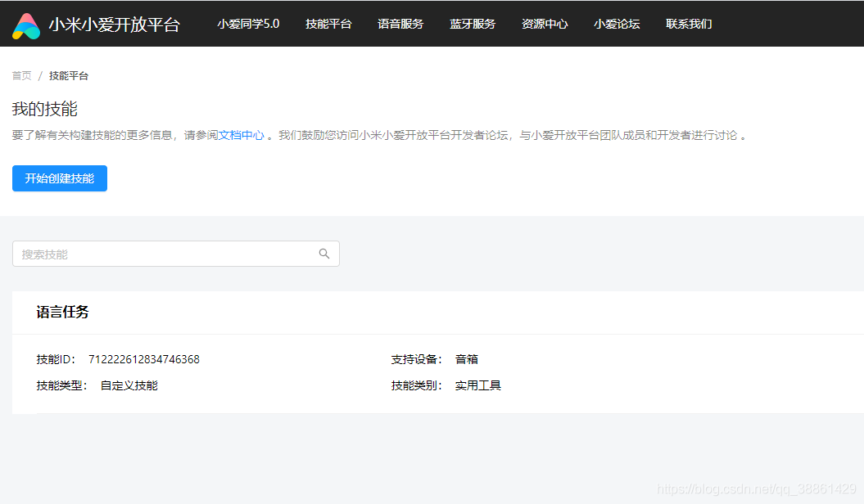Click the Xiaomi XiaoAi colorful logo icon
This screenshot has width=864, height=504.
[x=26, y=26]
